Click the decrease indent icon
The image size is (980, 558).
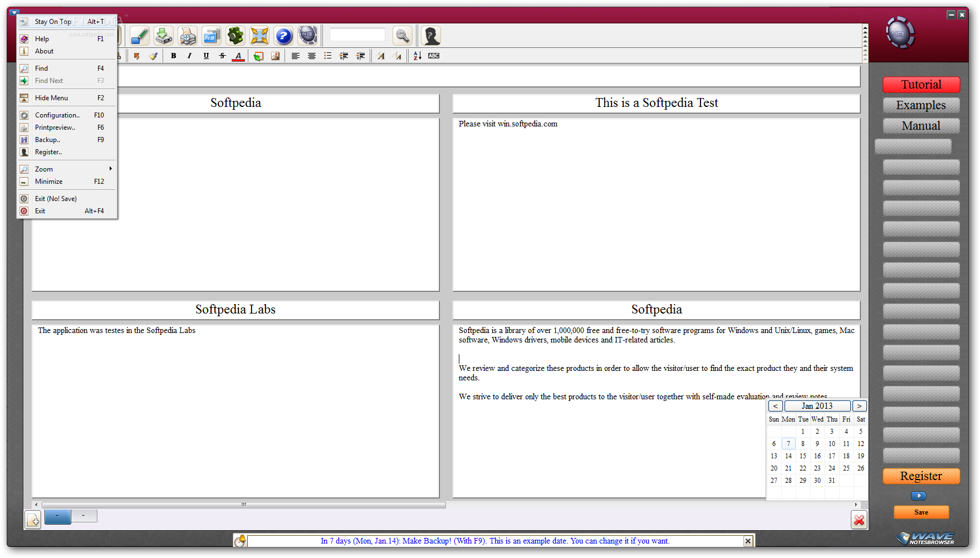pyautogui.click(x=361, y=56)
